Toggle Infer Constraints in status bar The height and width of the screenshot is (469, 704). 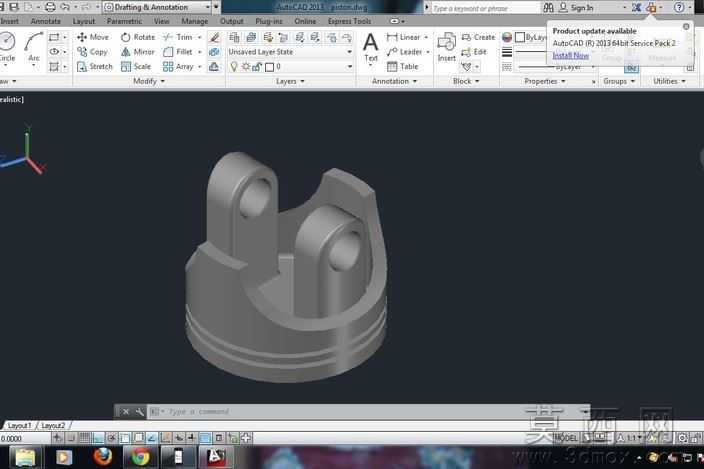coord(57,438)
